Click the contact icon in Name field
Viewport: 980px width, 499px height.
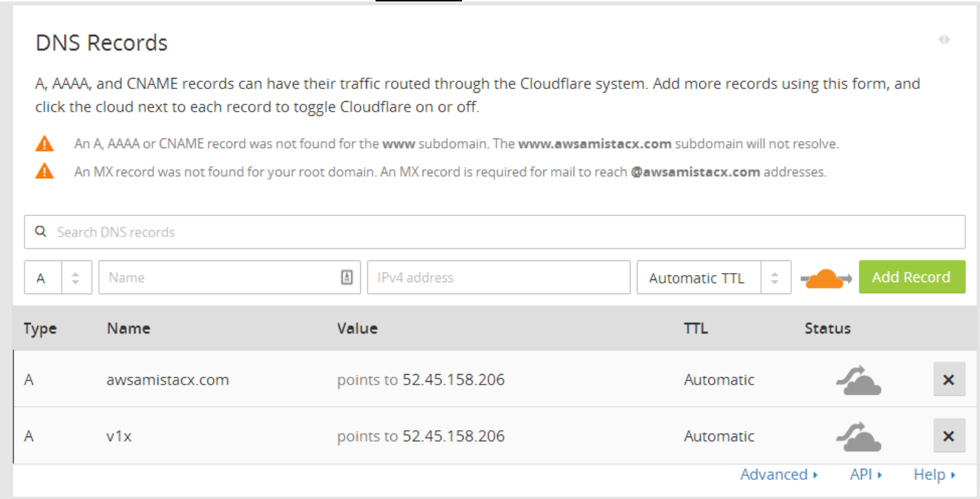click(x=347, y=277)
